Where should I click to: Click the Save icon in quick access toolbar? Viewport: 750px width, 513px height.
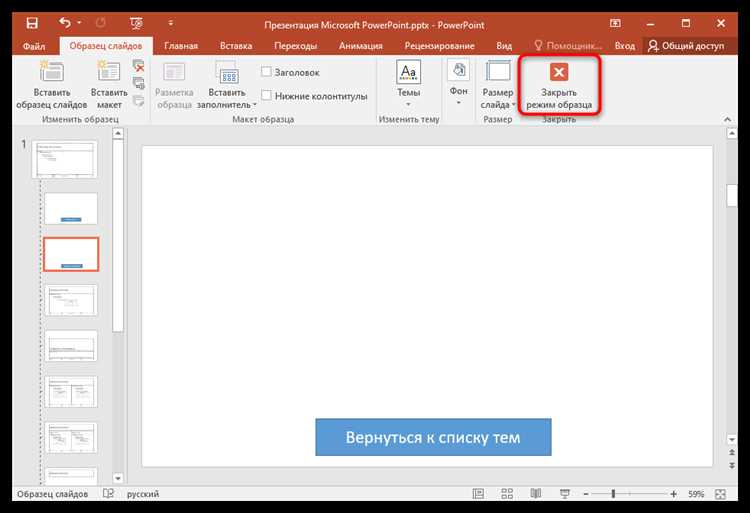click(32, 23)
